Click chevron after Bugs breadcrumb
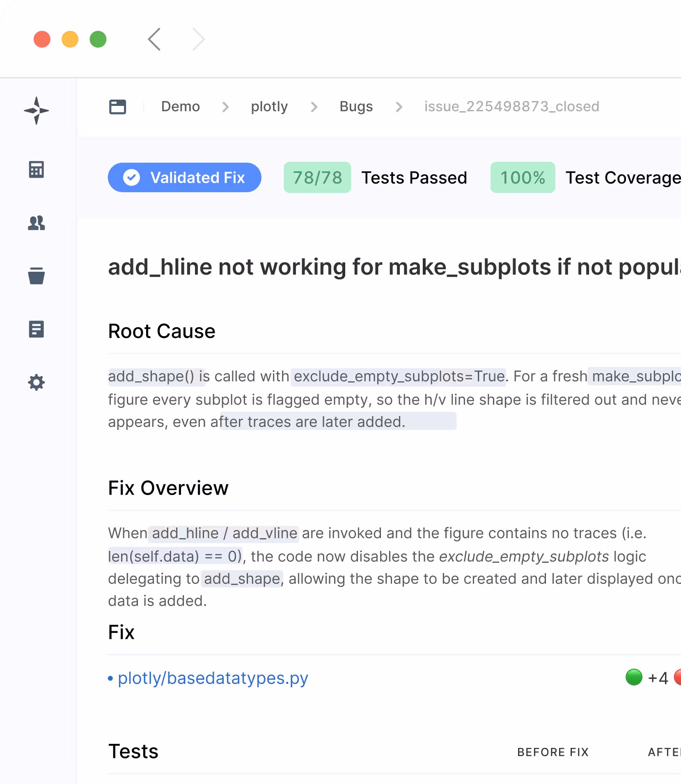Screen dimensions: 681x784 pyautogui.click(x=399, y=107)
